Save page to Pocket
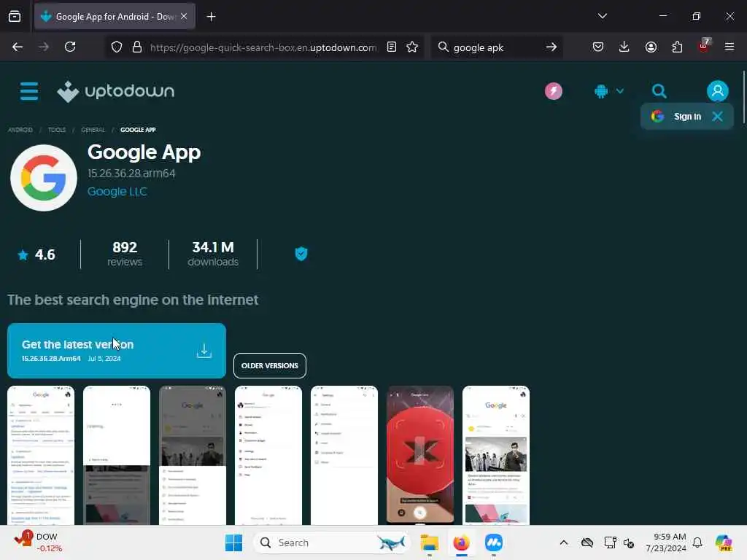Screen dimensions: 747x560 pyautogui.click(x=598, y=47)
